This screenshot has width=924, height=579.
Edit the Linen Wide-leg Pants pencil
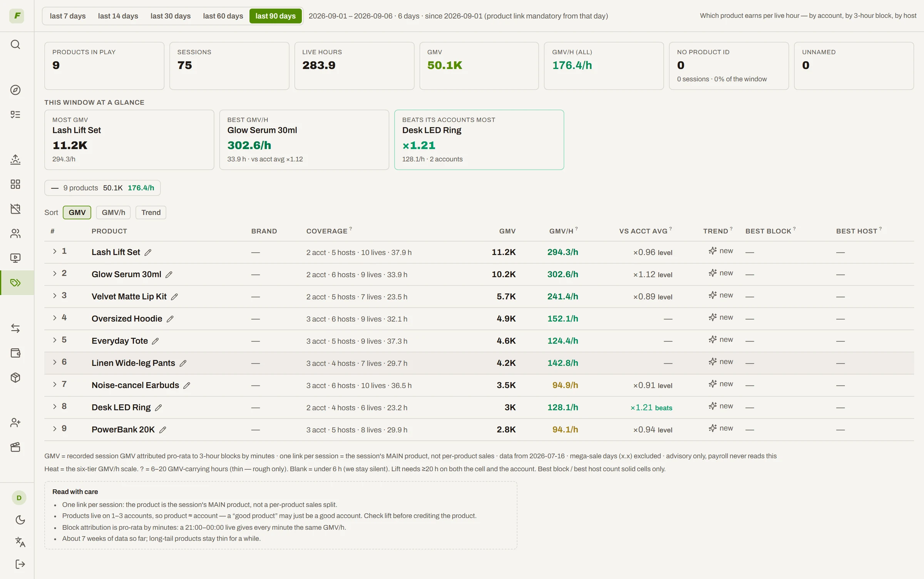point(183,363)
